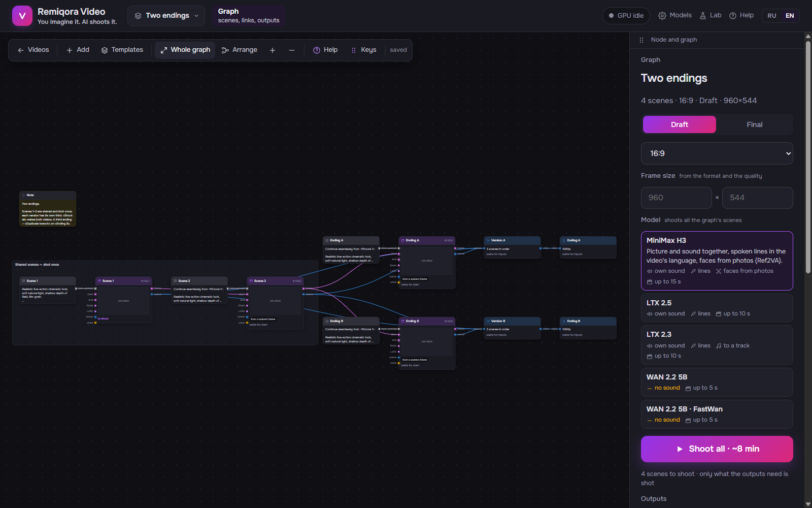The width and height of the screenshot is (812, 508).
Task: Switch to the Graph tab
Action: point(249,16)
